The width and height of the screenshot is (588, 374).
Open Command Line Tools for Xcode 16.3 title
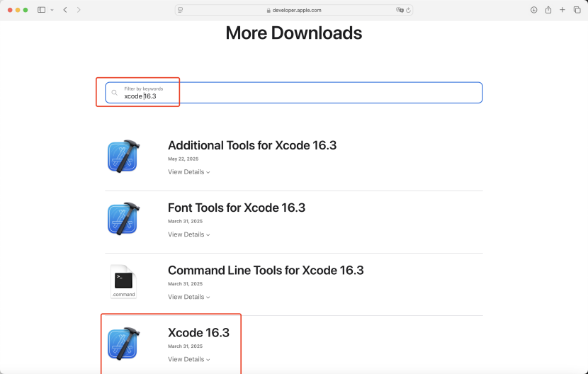(x=266, y=270)
